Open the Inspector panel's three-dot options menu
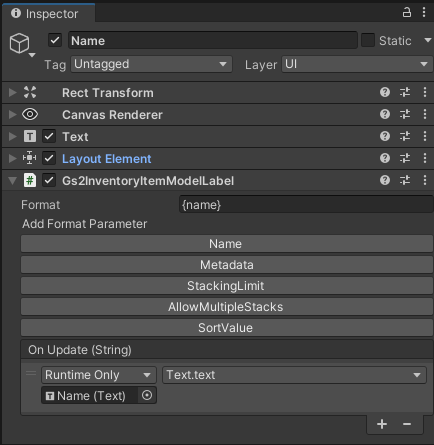 tap(424, 13)
